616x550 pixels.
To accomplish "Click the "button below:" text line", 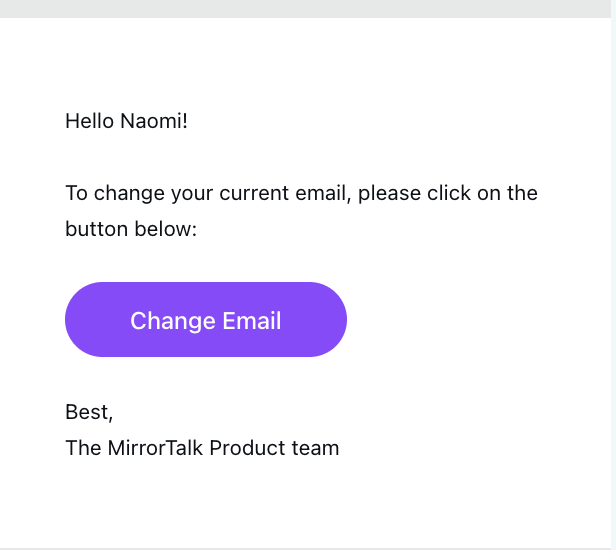I will [x=131, y=229].
